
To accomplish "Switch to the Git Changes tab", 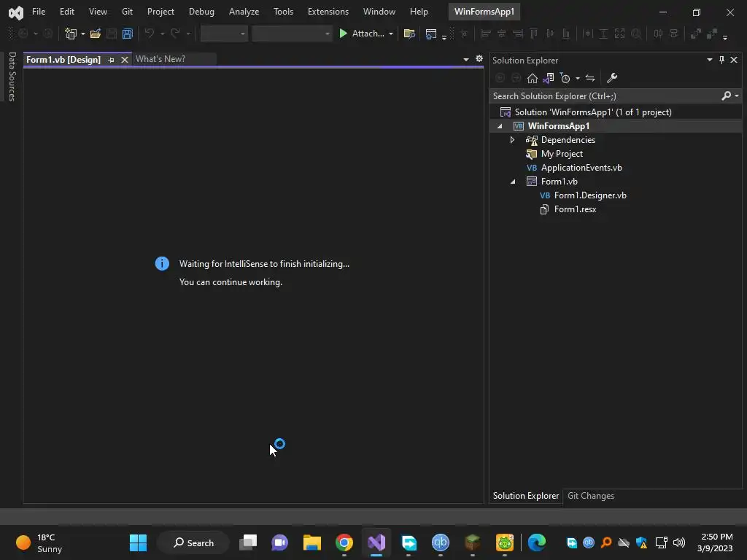I will tap(591, 496).
